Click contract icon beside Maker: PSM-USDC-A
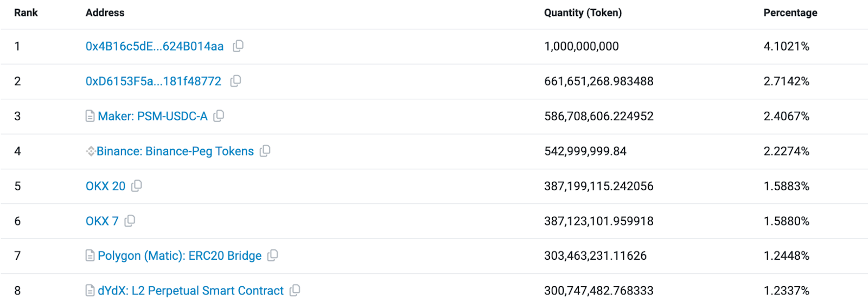This screenshot has height=308, width=868. tap(90, 116)
